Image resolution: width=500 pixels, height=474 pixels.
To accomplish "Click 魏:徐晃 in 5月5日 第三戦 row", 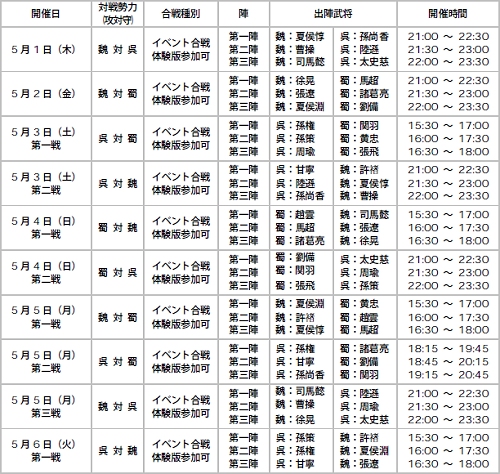I will pos(295,419).
